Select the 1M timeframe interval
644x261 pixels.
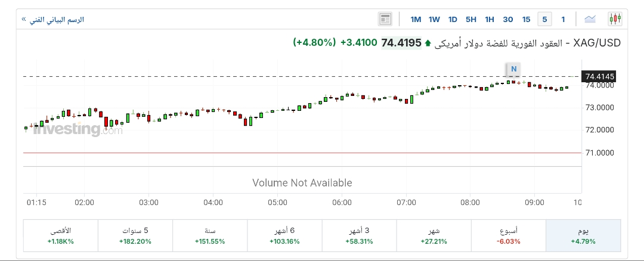(x=416, y=19)
